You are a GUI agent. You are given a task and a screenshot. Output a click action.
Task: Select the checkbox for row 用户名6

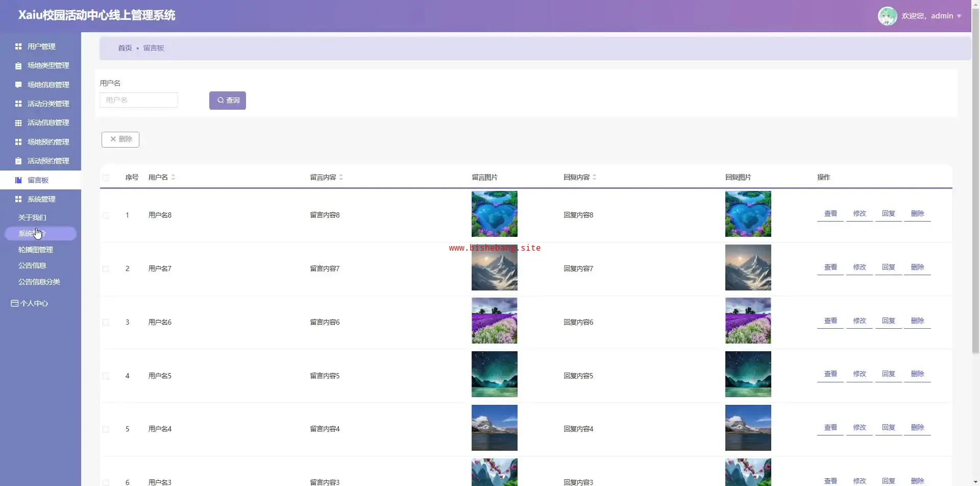[106, 323]
